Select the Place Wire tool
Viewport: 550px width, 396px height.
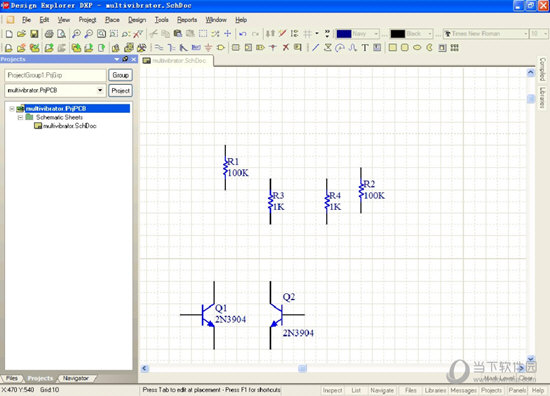click(159, 48)
